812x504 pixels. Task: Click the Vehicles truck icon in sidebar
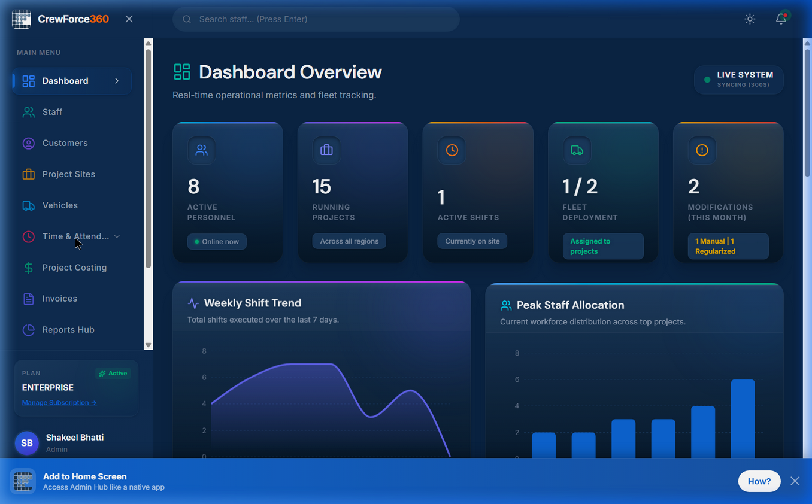[28, 205]
